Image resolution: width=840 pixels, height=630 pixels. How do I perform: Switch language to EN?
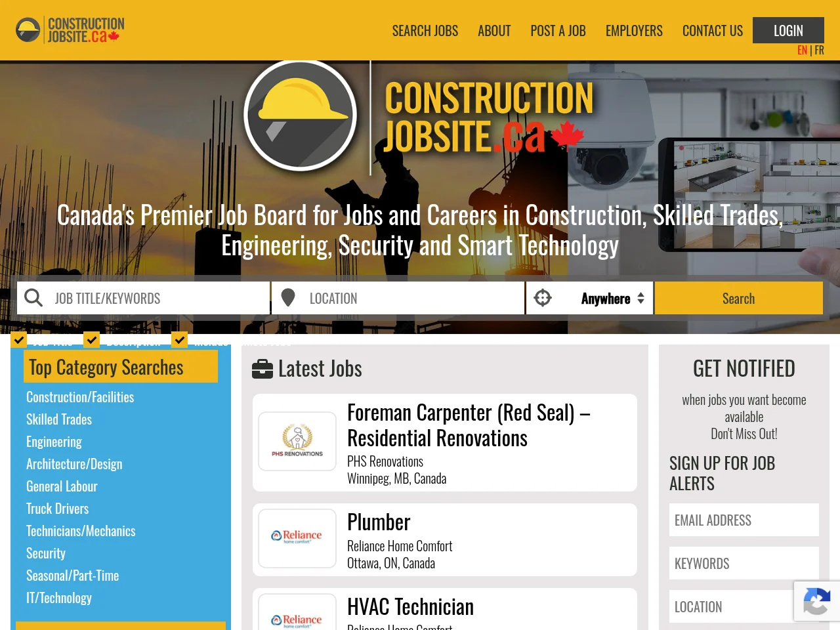(802, 51)
